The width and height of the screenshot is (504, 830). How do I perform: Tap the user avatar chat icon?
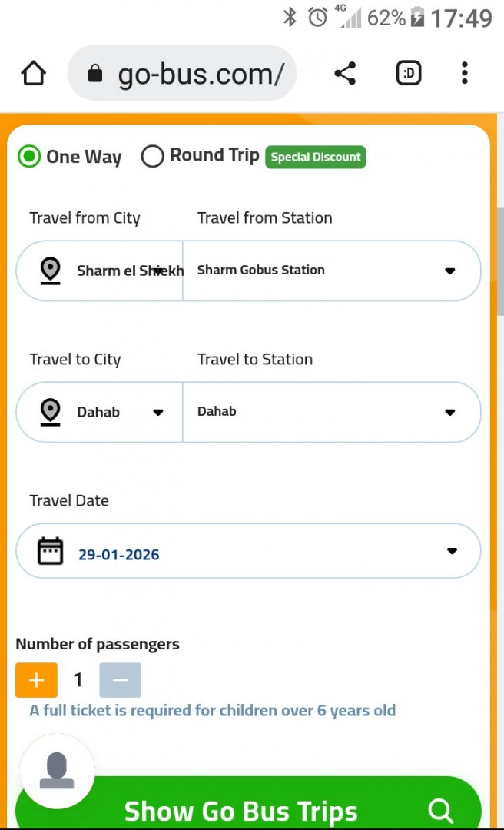(57, 771)
